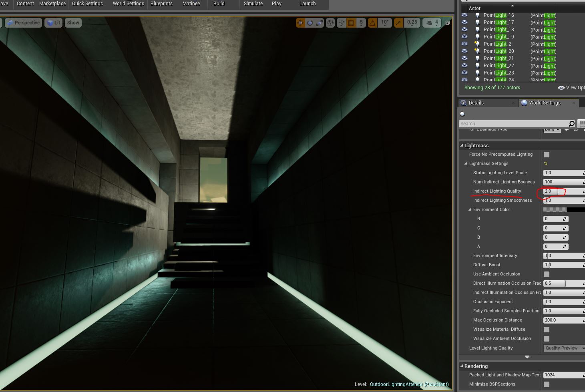
Task: Close the Details tab
Action: 513,103
